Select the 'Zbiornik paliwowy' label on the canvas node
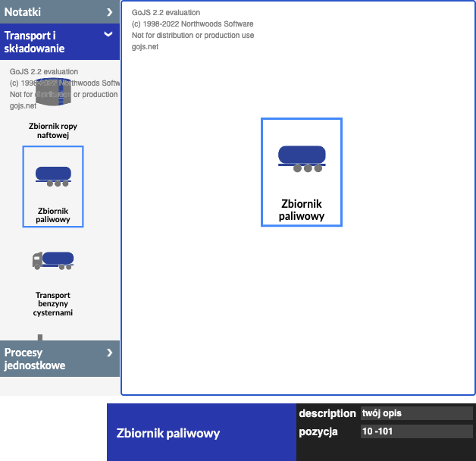This screenshot has width=476, height=461. click(x=302, y=210)
